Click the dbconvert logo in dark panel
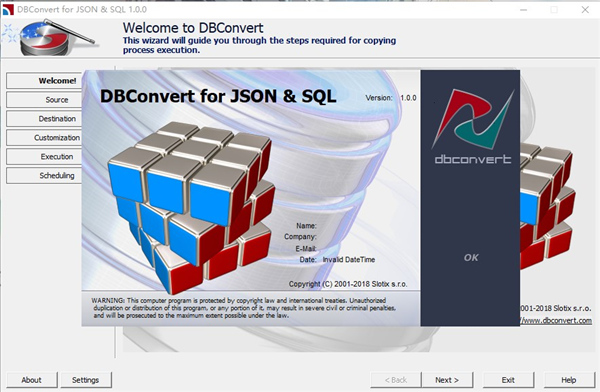 [473, 127]
